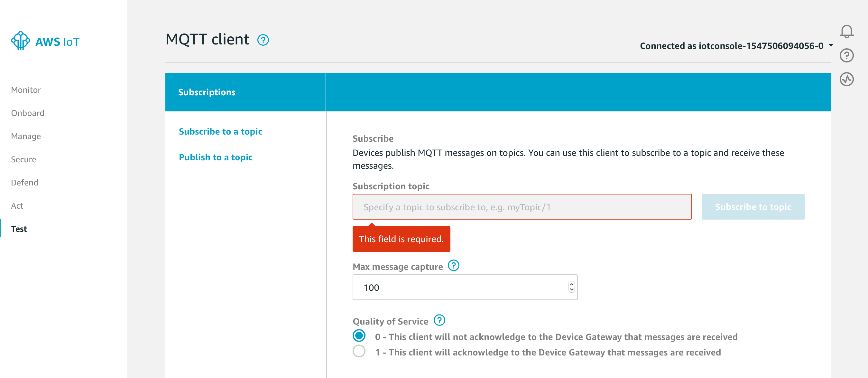Image resolution: width=868 pixels, height=378 pixels.
Task: Click Subscribe to a topic link
Action: tap(220, 131)
